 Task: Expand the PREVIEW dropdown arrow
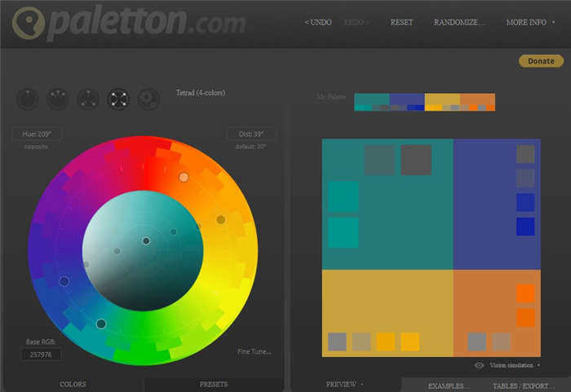click(362, 384)
